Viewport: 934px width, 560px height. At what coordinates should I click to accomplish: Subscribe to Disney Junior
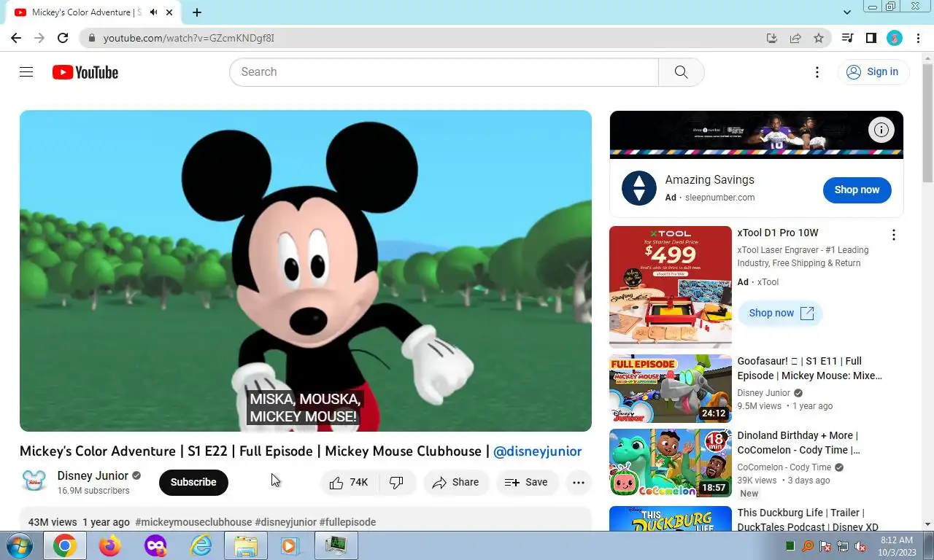(x=193, y=482)
